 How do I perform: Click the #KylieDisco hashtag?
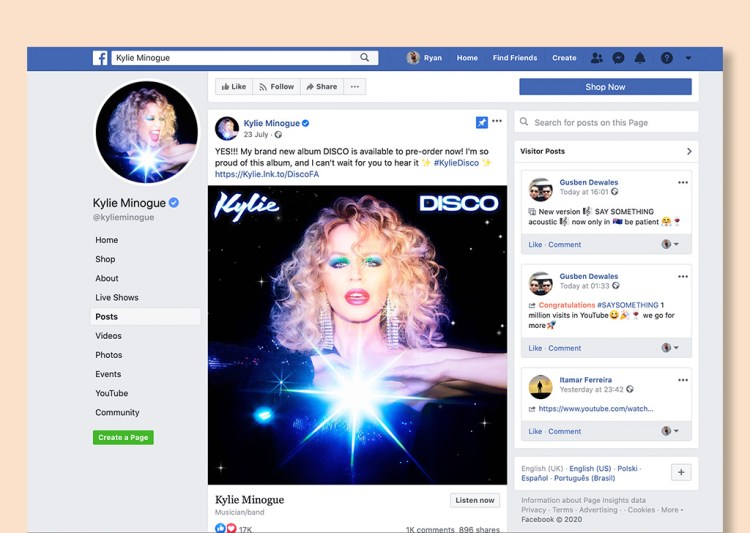[456, 163]
